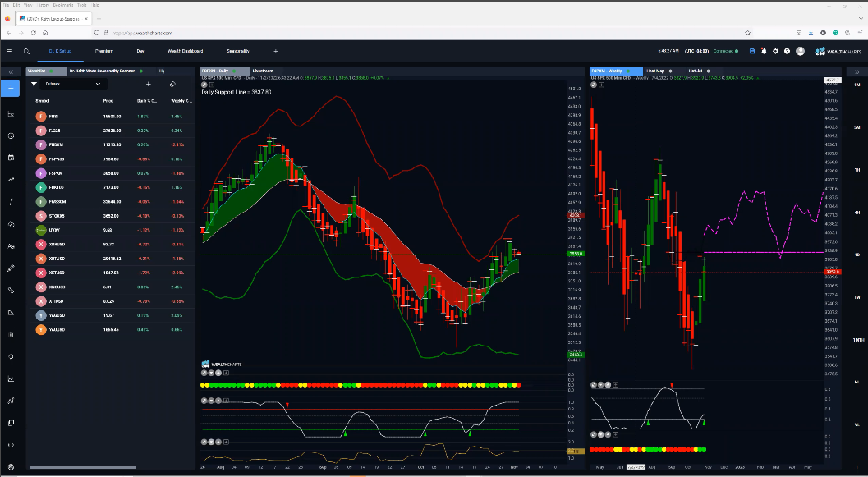The image size is (868, 477).
Task: Open the Seasonality workspace tab
Action: [238, 52]
